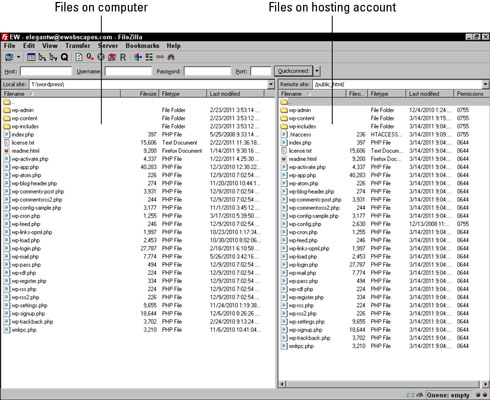The height and width of the screenshot is (400, 490).
Task: Select wp-trackback.php in local pane
Action: (x=32, y=322)
